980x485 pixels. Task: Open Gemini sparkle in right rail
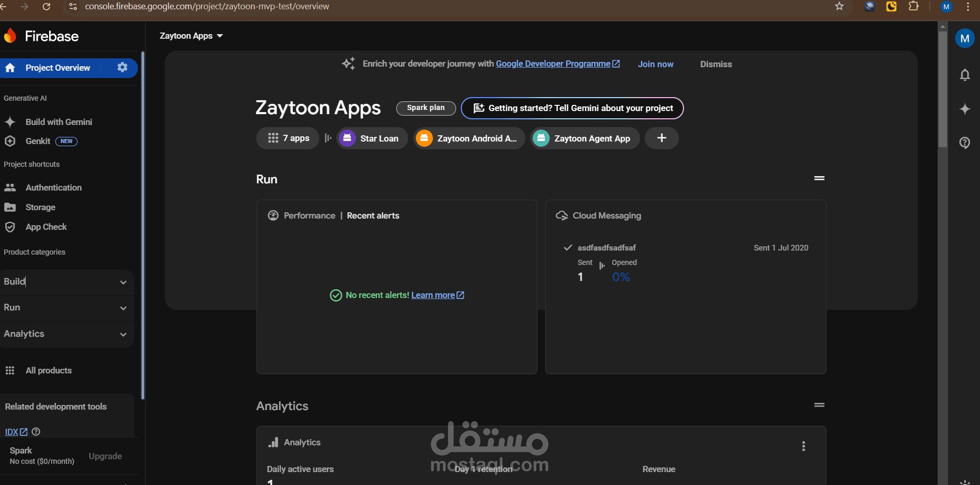tap(965, 109)
